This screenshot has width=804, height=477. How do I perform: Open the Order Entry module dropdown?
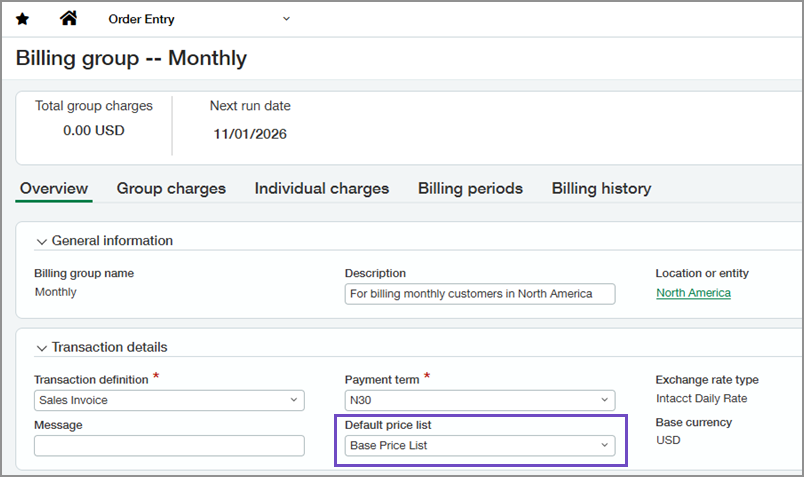[199, 19]
